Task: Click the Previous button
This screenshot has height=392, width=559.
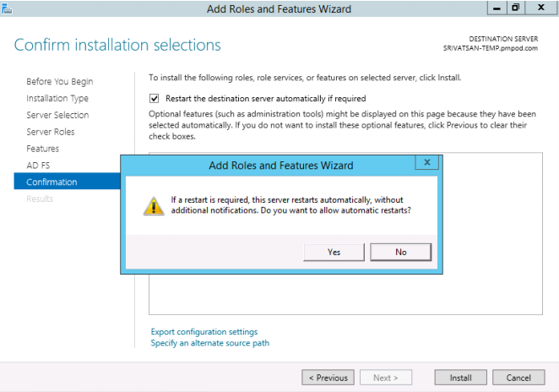Action: tap(328, 378)
